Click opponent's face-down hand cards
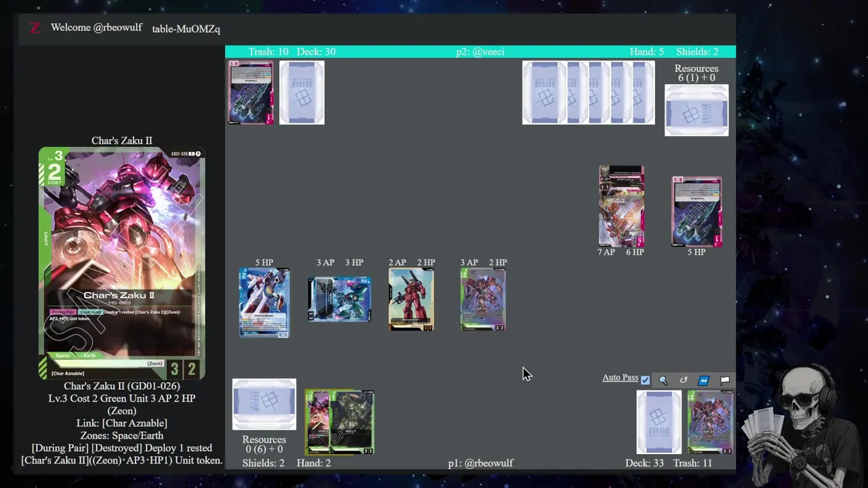Viewport: 868px width, 488px height. pos(589,92)
